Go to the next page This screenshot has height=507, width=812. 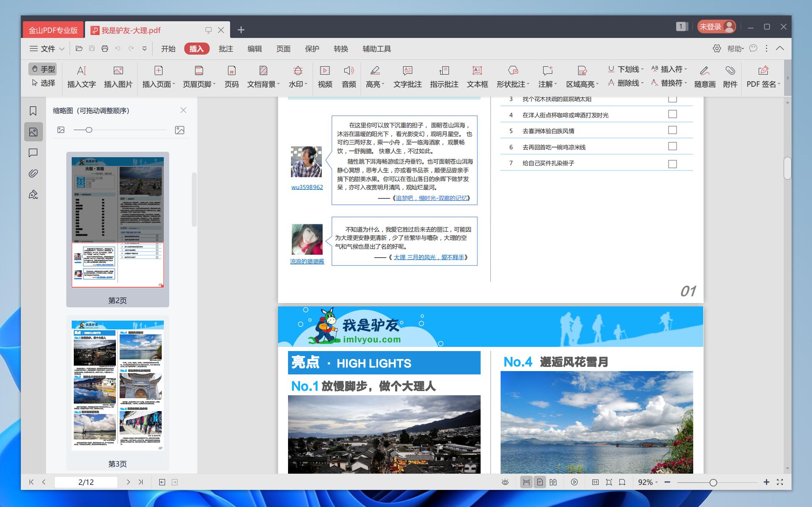128,482
